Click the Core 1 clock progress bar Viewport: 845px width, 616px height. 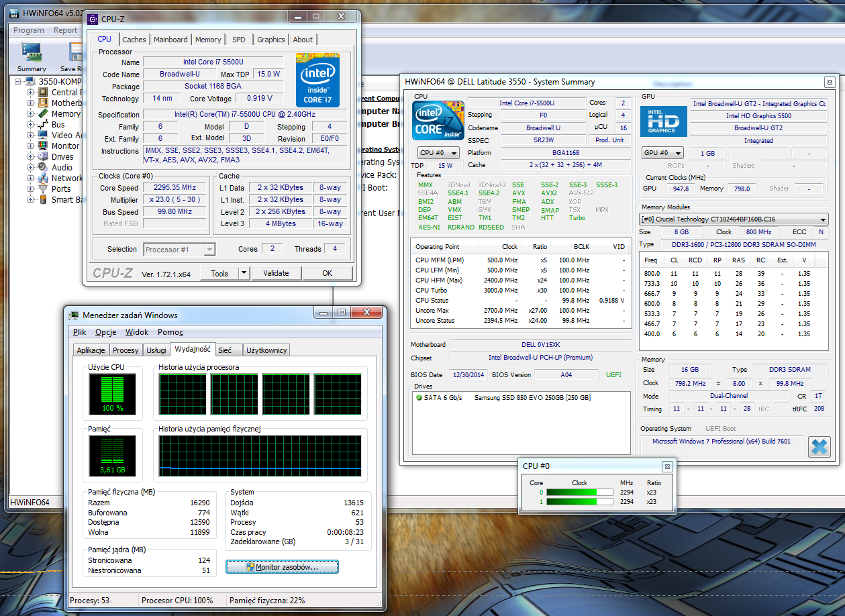[580, 501]
